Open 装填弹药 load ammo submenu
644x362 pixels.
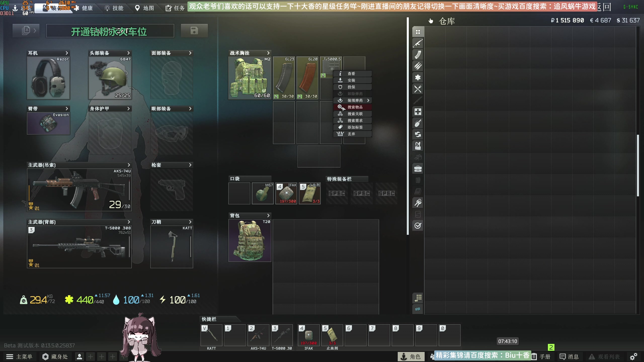355,100
